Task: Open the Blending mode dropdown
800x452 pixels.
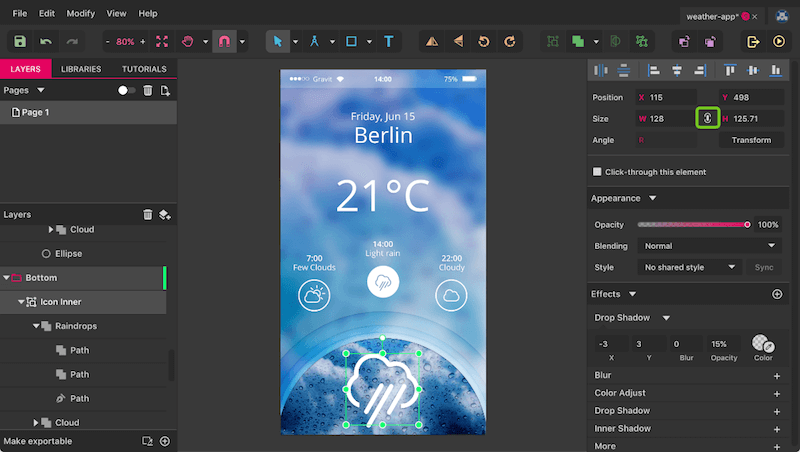Action: 708,246
